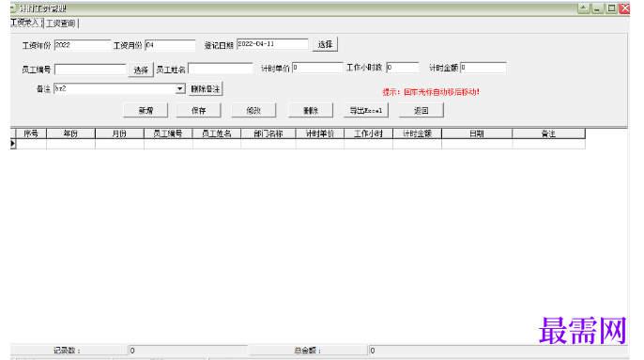
Task: Click the 删除 button
Action: (311, 110)
